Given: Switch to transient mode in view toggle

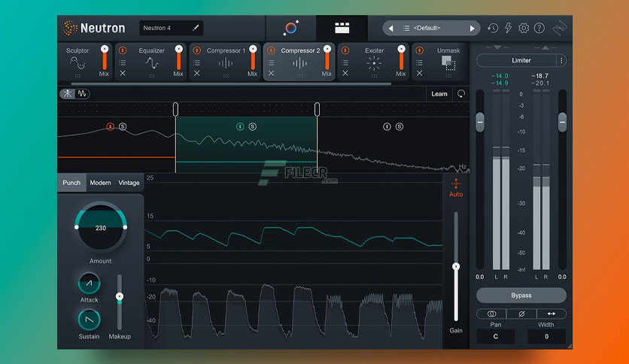Looking at the screenshot, I should [68, 94].
